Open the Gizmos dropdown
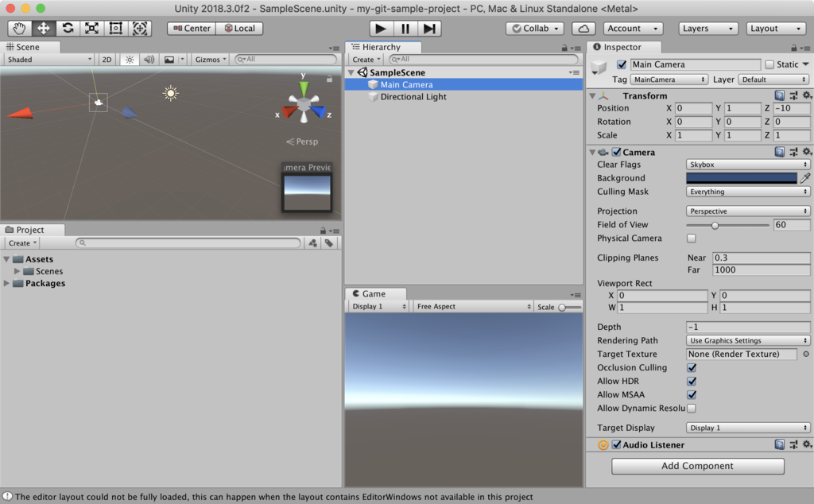Screen dimensions: 814x504 [x=210, y=60]
